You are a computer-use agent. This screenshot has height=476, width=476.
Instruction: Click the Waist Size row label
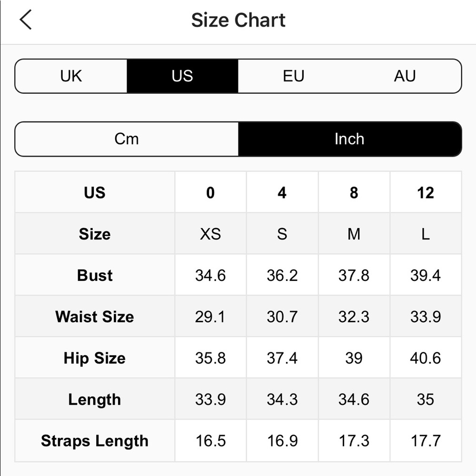coord(95,317)
